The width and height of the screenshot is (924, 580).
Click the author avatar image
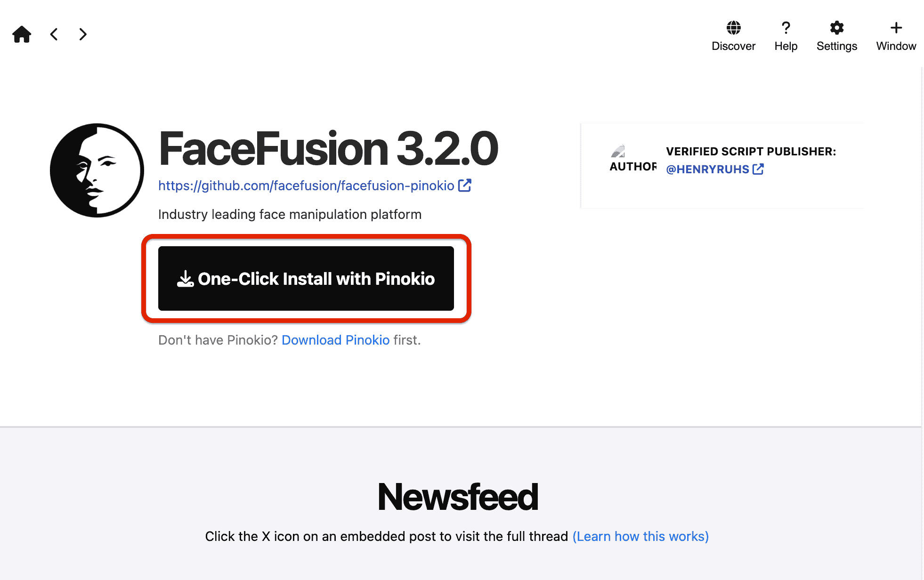point(618,151)
